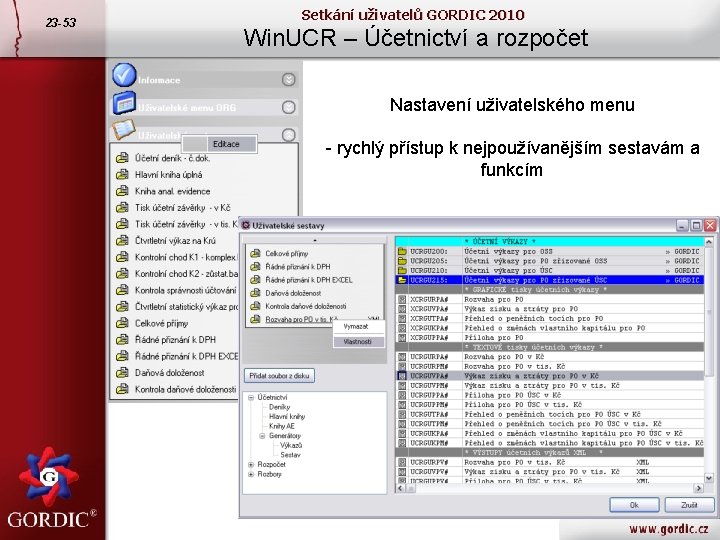Click icon next to Kniha anal. evidence
Viewport: 720px width, 540px height.
coord(122,191)
